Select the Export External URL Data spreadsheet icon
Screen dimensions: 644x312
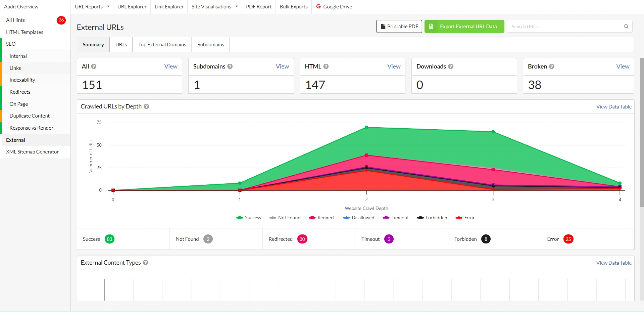pos(431,26)
